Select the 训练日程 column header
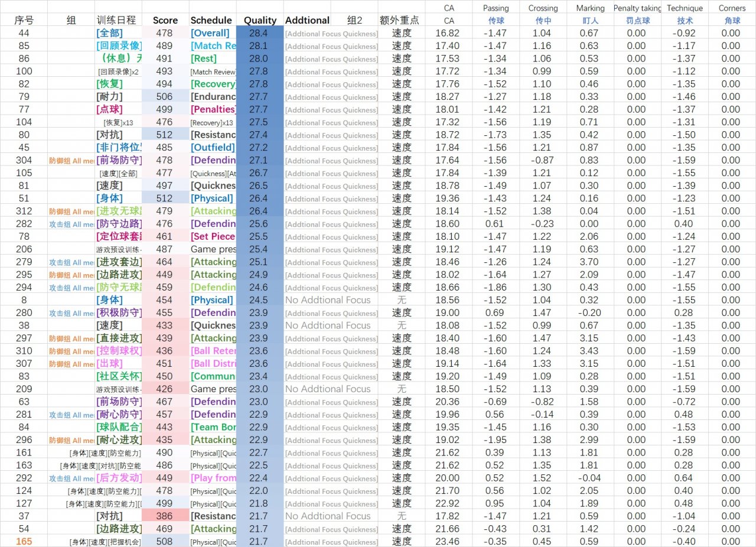756x547 pixels. pos(116,20)
